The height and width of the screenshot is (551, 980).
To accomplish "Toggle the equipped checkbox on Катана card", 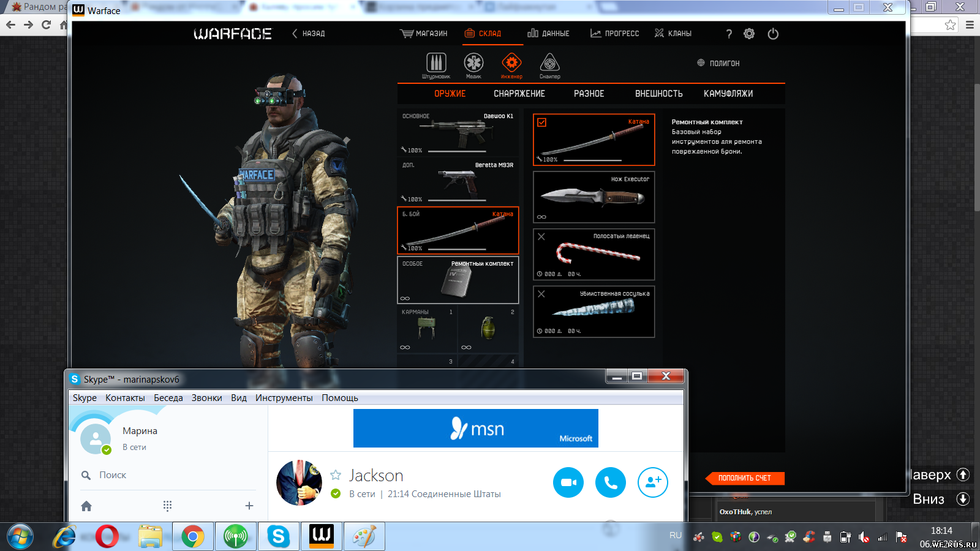I will pos(541,122).
